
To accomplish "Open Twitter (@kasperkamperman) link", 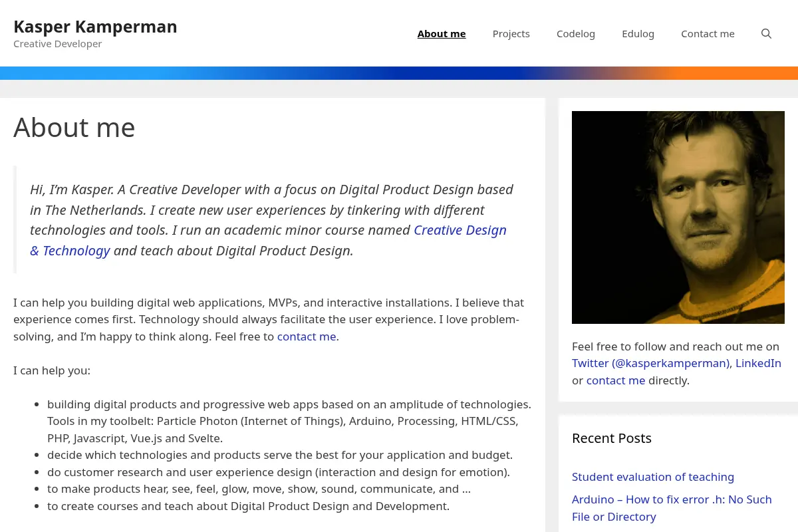I will coord(651,363).
